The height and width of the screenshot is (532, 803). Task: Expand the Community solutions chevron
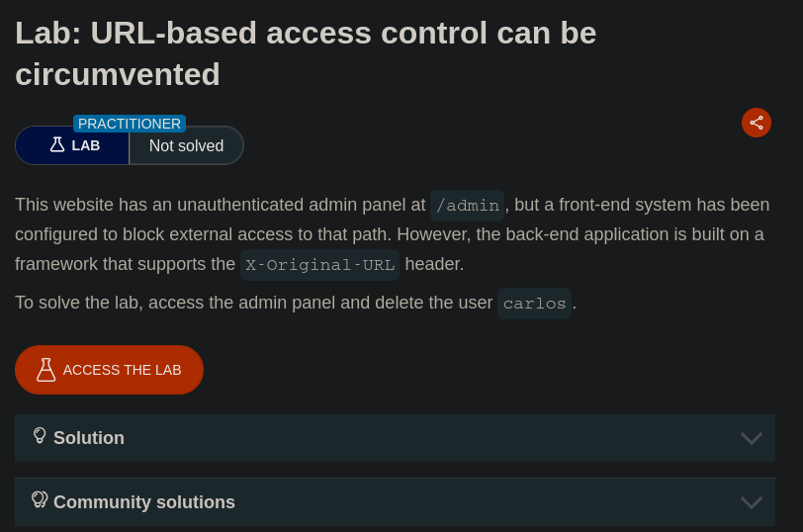click(752, 502)
